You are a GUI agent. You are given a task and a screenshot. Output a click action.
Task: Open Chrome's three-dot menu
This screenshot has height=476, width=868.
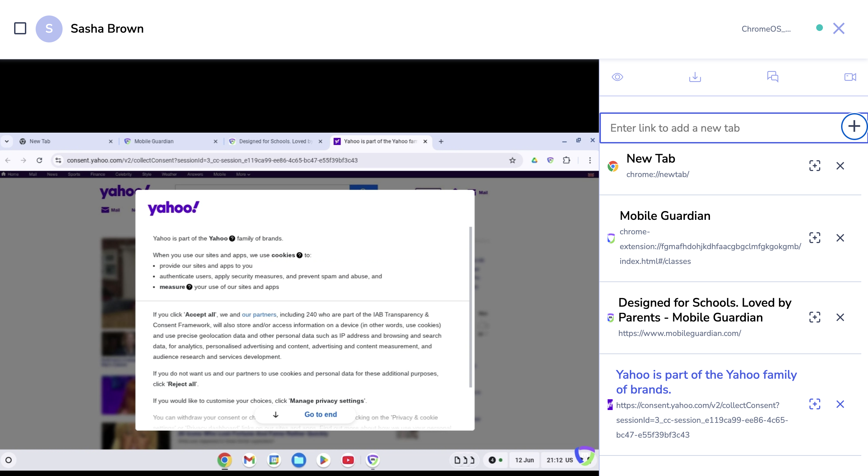click(590, 161)
